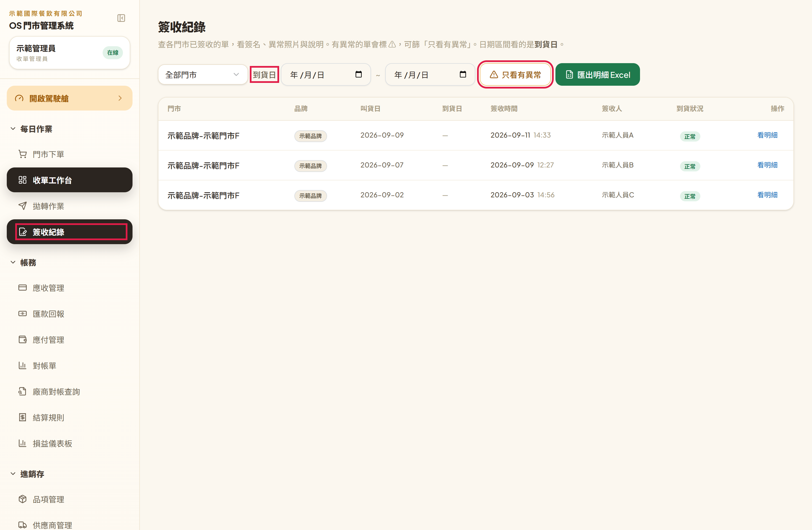Click 到貨狀況 column header
Viewport: 812px width, 530px height.
tap(690, 109)
